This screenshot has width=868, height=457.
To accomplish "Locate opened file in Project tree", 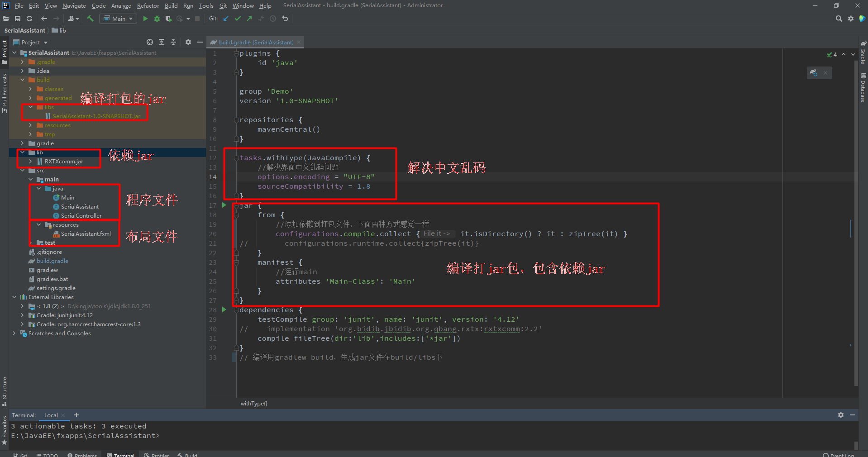I will coord(150,42).
